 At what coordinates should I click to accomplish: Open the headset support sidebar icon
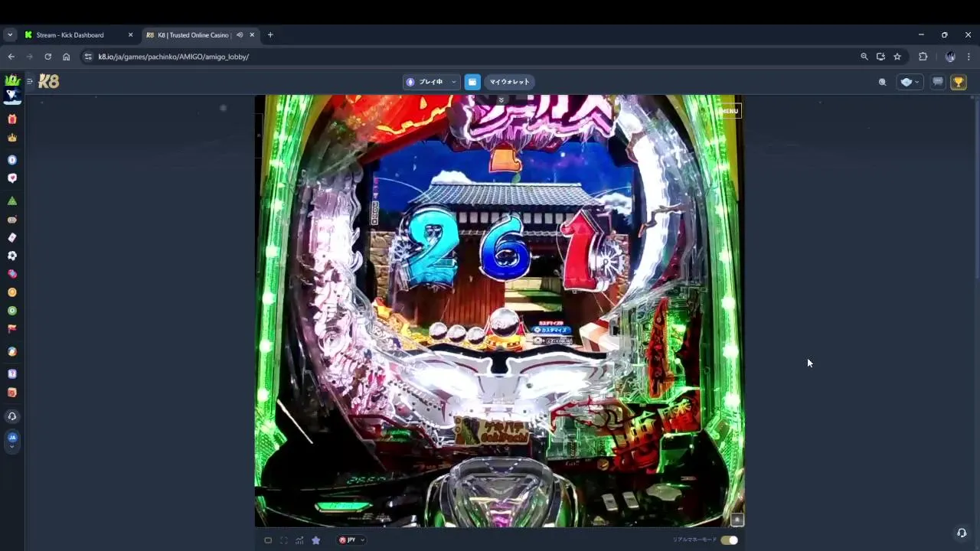coord(11,416)
